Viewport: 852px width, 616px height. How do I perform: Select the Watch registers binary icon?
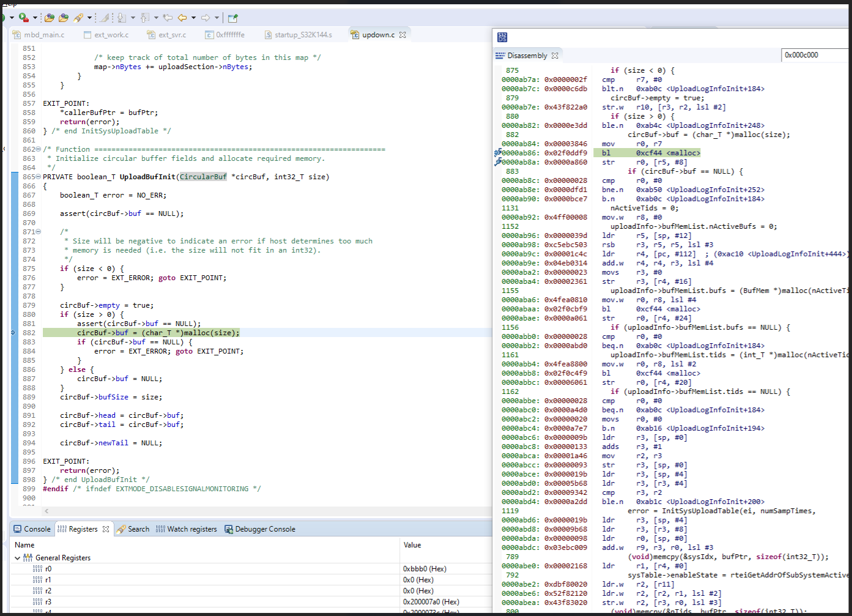click(x=161, y=529)
